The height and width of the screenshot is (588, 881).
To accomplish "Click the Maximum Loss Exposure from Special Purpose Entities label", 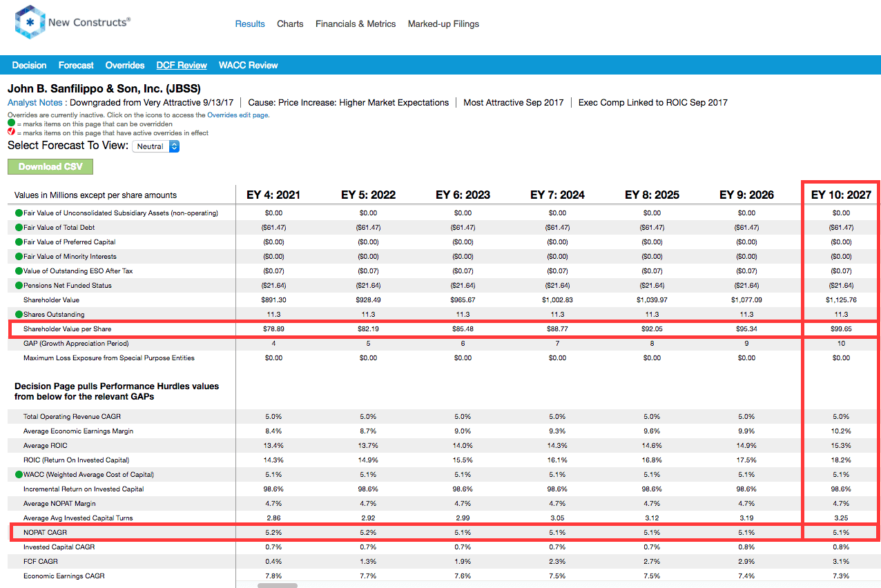I will [x=109, y=358].
